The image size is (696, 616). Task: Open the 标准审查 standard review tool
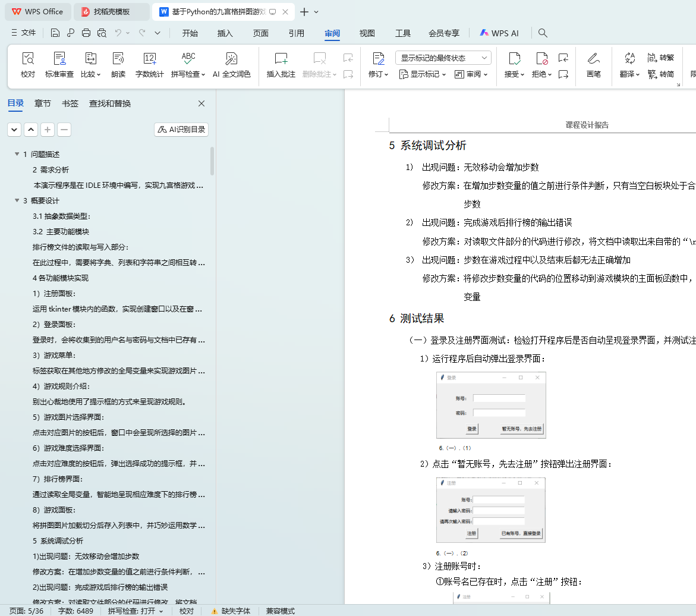pos(59,59)
